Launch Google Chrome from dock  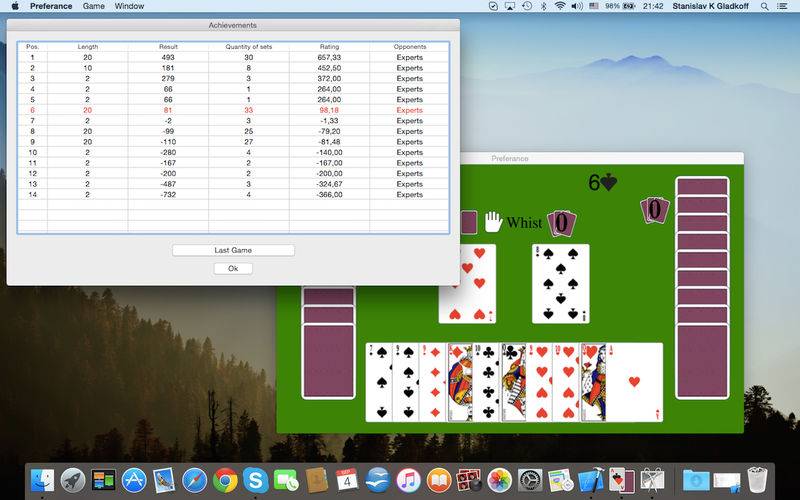tap(225, 480)
